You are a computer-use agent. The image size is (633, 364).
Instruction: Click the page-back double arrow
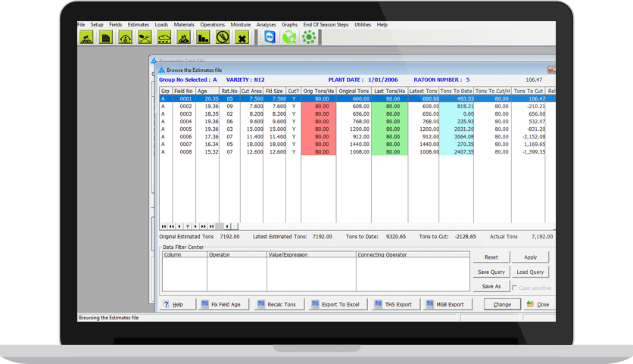[x=172, y=226]
